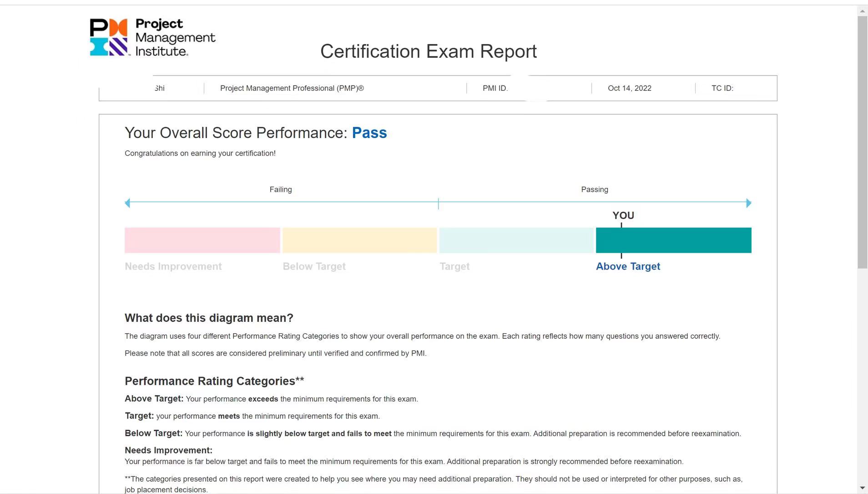The width and height of the screenshot is (868, 494).
Task: Click the Project Management Institute logo
Action: point(152,37)
